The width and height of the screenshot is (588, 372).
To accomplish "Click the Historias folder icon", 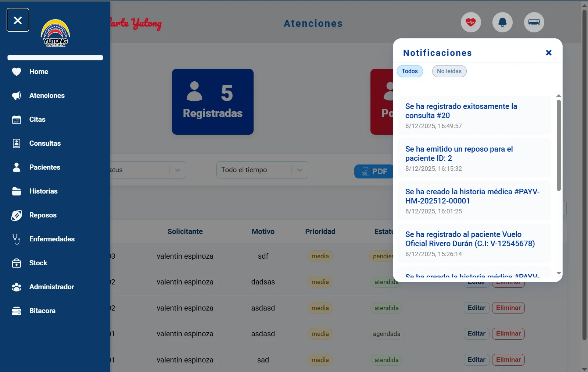I will pos(17,191).
